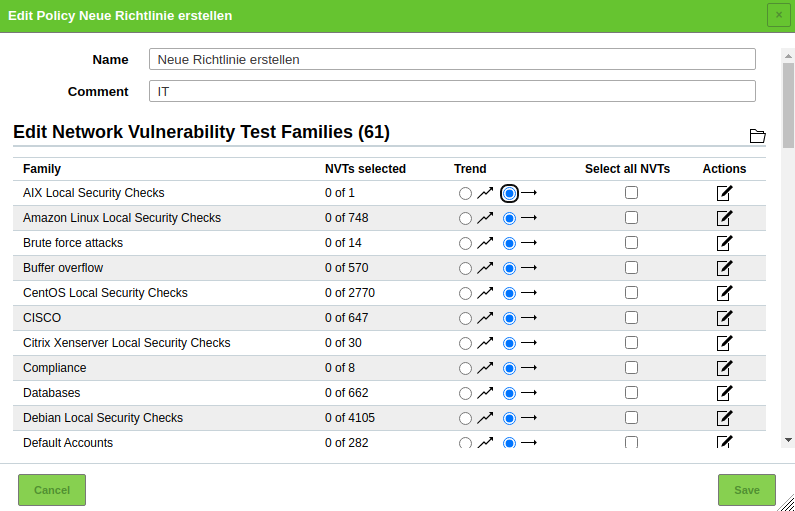Click into the Name text field
Image resolution: width=795 pixels, height=511 pixels.
point(452,59)
